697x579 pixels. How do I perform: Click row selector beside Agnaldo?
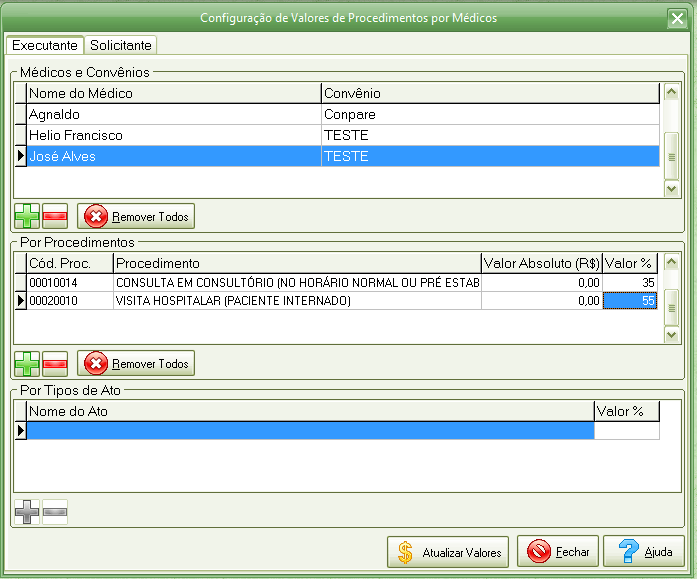[20, 115]
